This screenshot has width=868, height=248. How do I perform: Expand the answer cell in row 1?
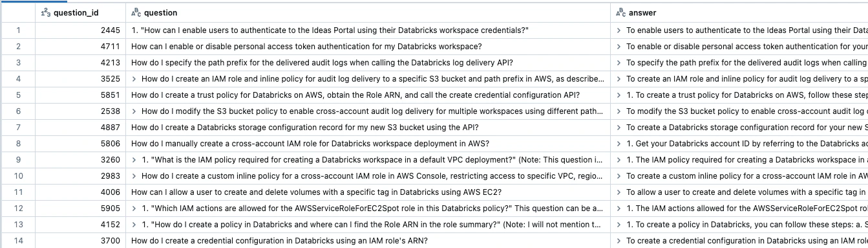coord(619,30)
